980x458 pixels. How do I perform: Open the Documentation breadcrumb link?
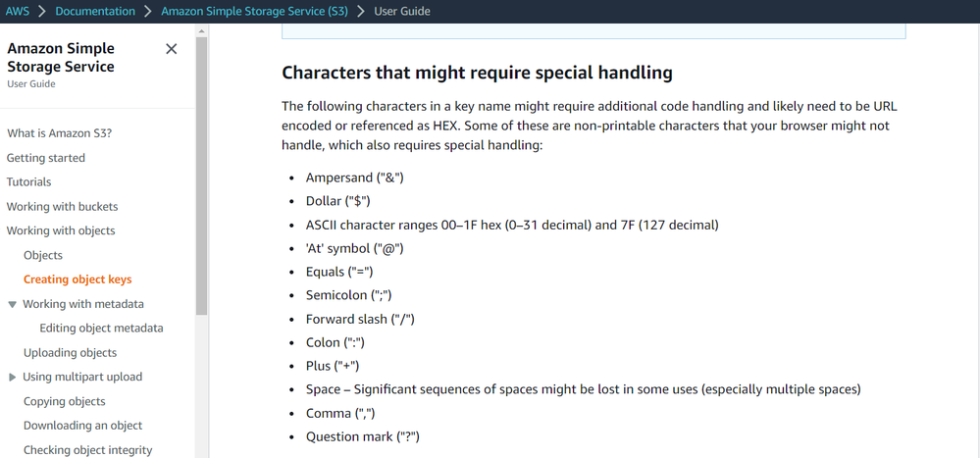tap(95, 12)
